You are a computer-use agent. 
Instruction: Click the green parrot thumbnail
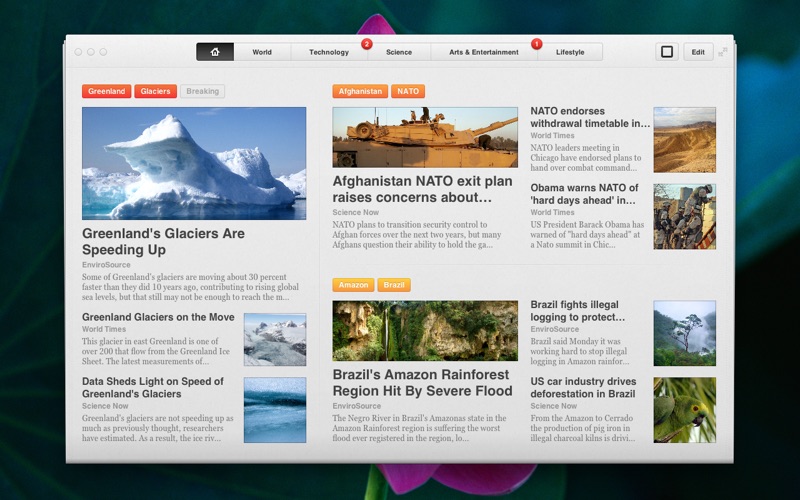click(684, 410)
